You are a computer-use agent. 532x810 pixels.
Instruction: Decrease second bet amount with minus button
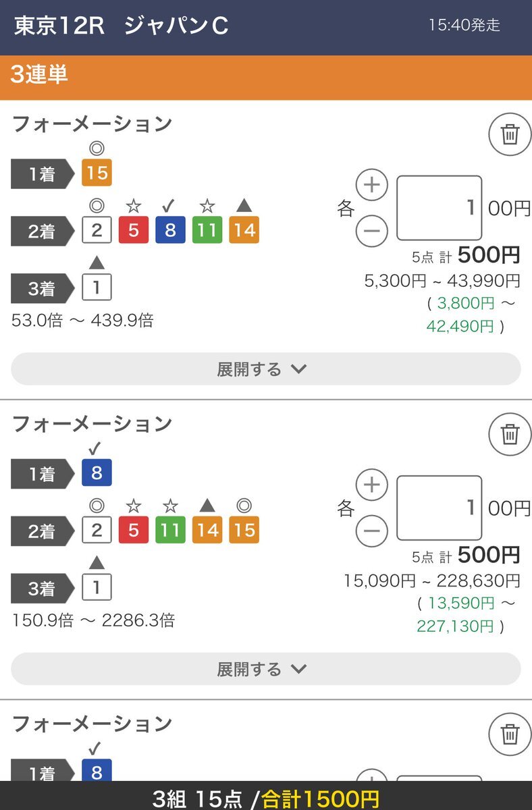pyautogui.click(x=372, y=531)
